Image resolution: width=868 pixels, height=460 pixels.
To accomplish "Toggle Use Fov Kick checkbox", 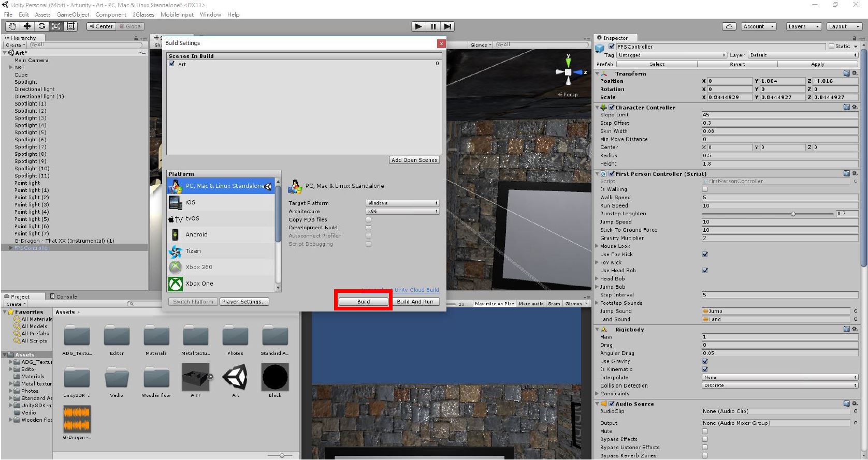I will [705, 255].
